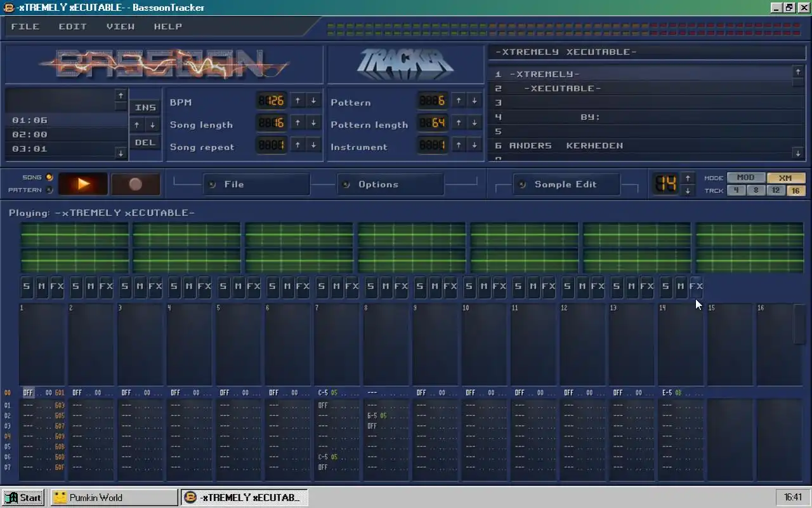Go to the next Pattern number
Viewport: 812px width, 508px height.
click(459, 100)
